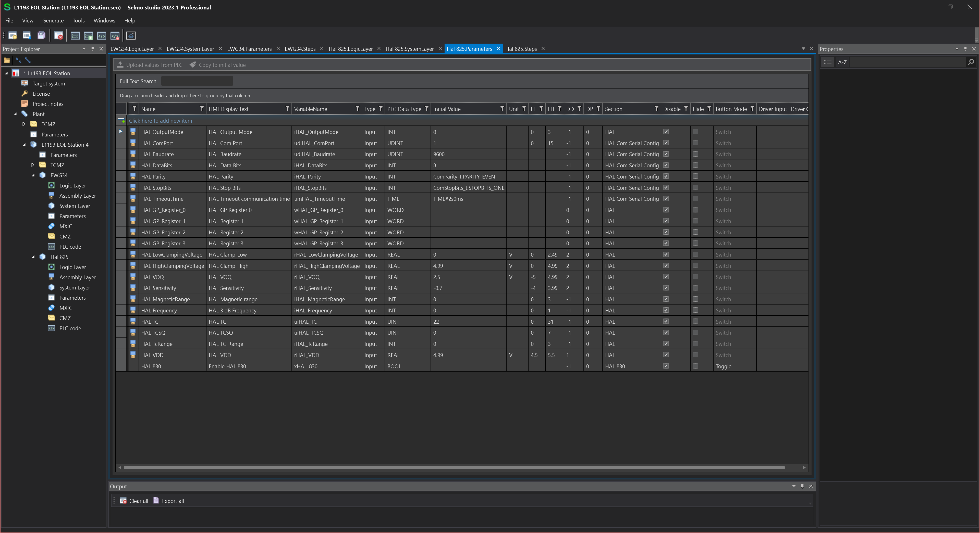Click Copy to initial value button

[218, 65]
